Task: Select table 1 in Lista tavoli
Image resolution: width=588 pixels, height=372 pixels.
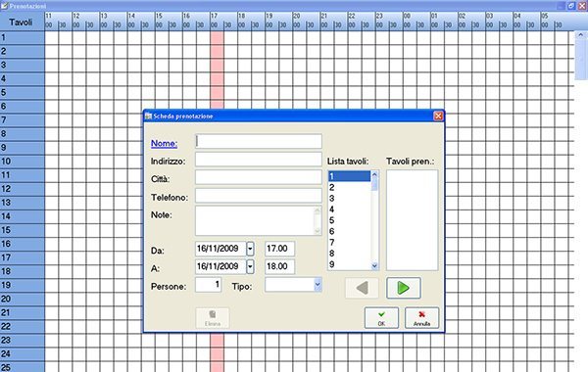Action: (x=350, y=176)
